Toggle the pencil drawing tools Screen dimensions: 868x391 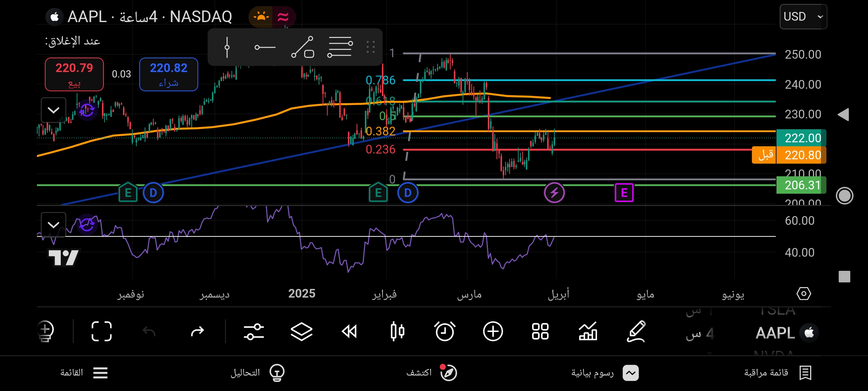click(x=637, y=331)
